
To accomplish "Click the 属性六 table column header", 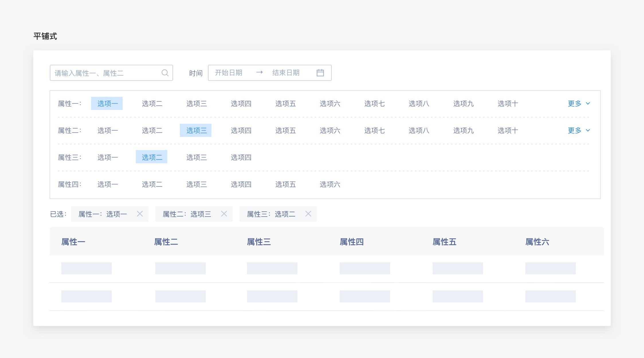I will pyautogui.click(x=537, y=242).
